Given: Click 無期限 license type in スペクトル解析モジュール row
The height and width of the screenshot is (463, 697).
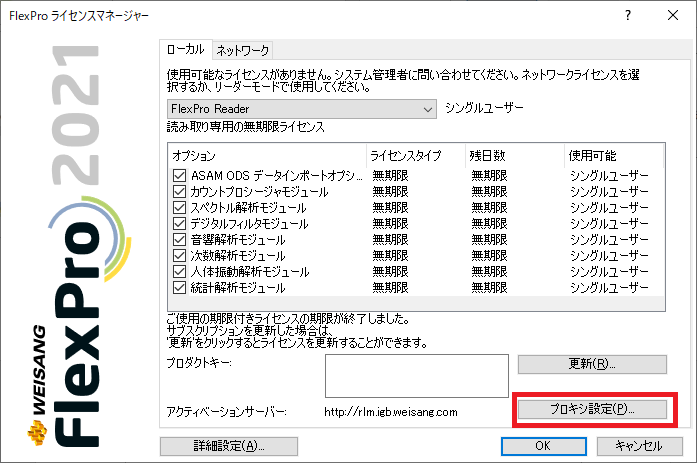Looking at the screenshot, I should coord(390,208).
